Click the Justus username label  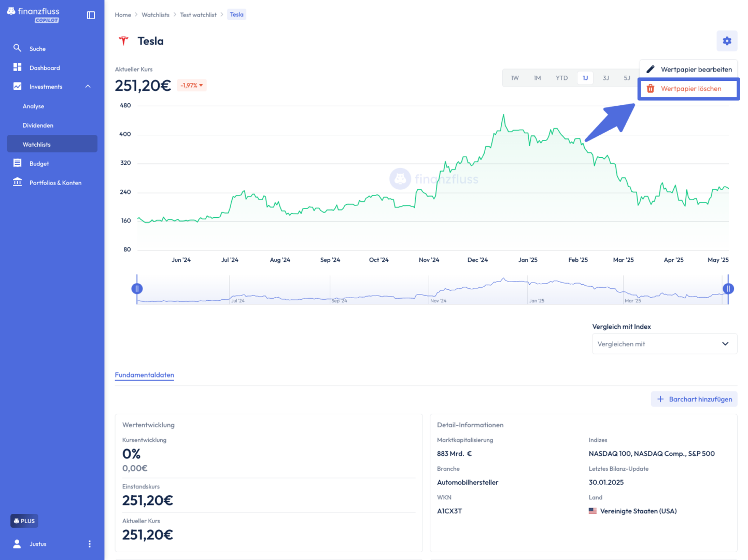[38, 543]
